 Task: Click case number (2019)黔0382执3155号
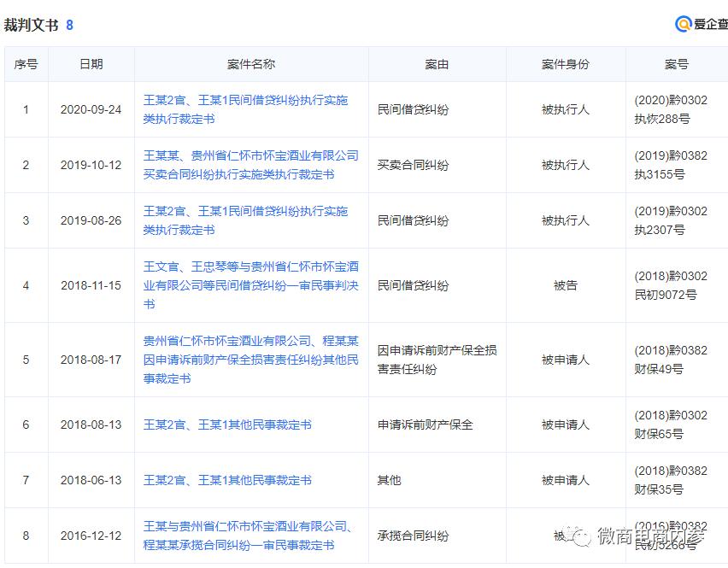(x=671, y=165)
